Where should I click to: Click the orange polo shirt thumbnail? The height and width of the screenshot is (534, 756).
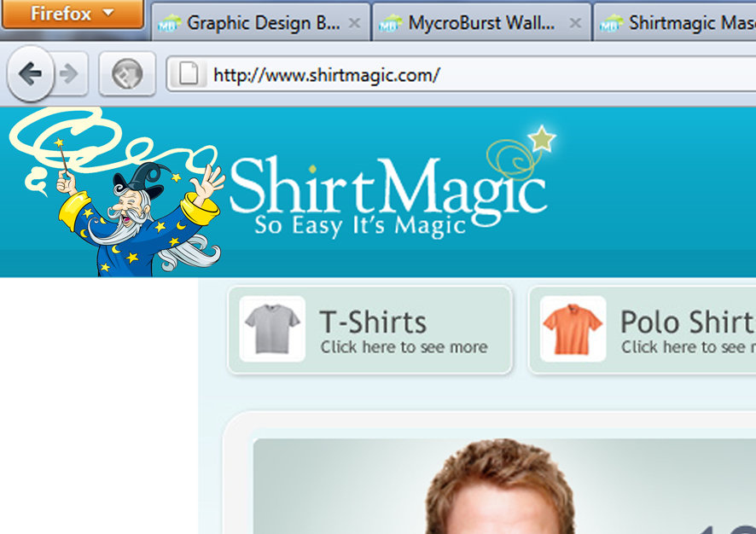(x=573, y=329)
